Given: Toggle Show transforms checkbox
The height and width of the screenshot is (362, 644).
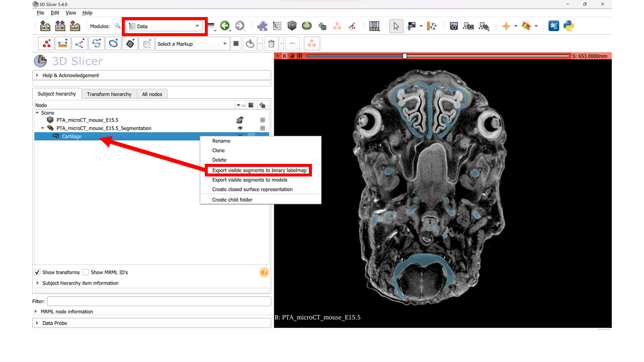Looking at the screenshot, I should (37, 272).
